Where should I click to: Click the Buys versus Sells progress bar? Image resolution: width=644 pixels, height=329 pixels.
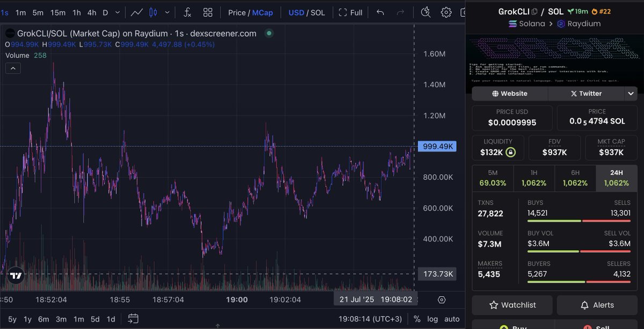pyautogui.click(x=579, y=221)
